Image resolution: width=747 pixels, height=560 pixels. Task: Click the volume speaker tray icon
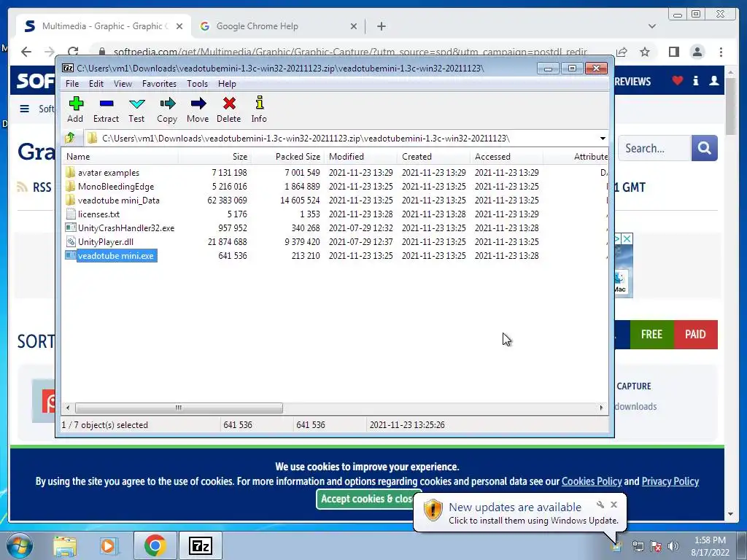click(673, 546)
